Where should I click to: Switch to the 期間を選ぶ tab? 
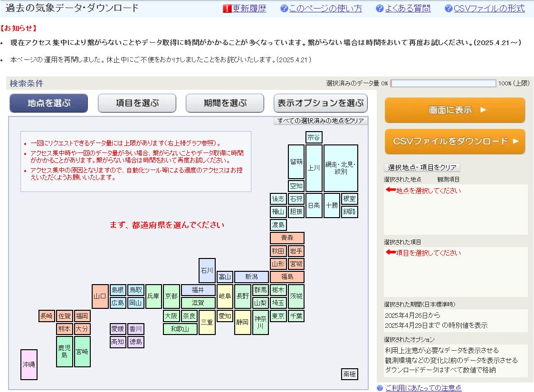pyautogui.click(x=225, y=103)
